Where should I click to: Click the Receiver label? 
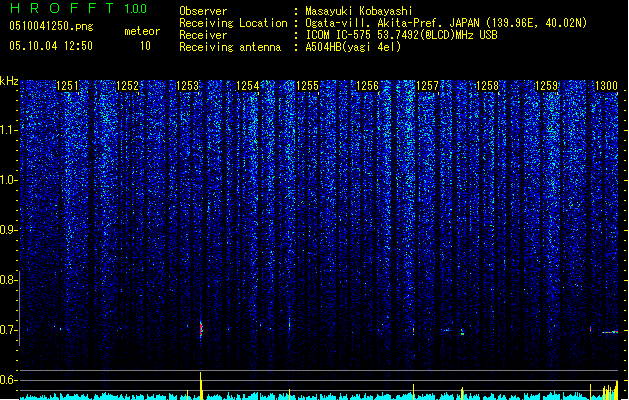click(203, 35)
